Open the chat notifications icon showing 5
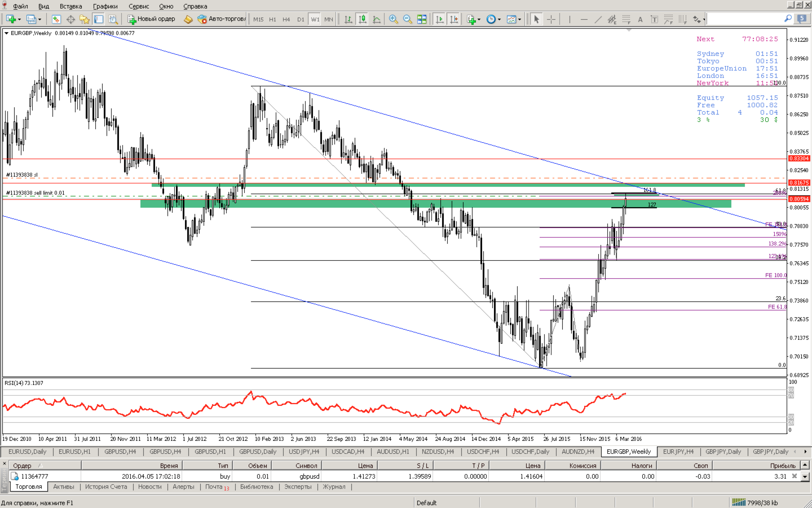 point(802,19)
